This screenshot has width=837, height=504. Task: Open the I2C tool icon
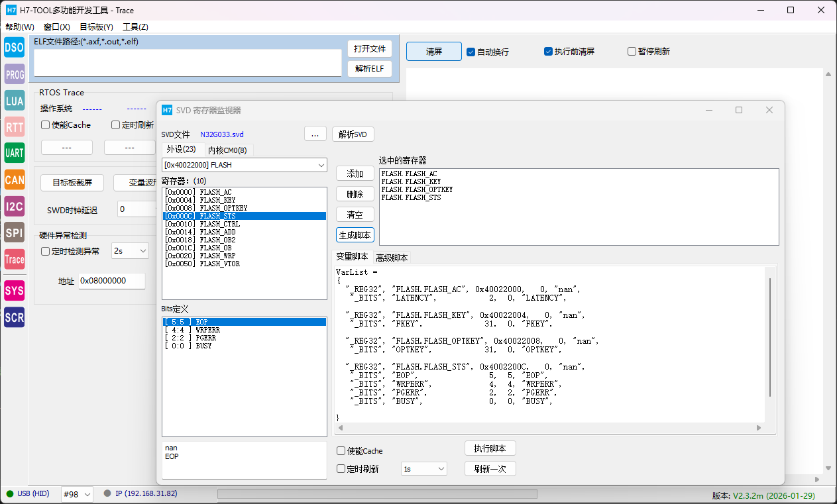[14, 206]
